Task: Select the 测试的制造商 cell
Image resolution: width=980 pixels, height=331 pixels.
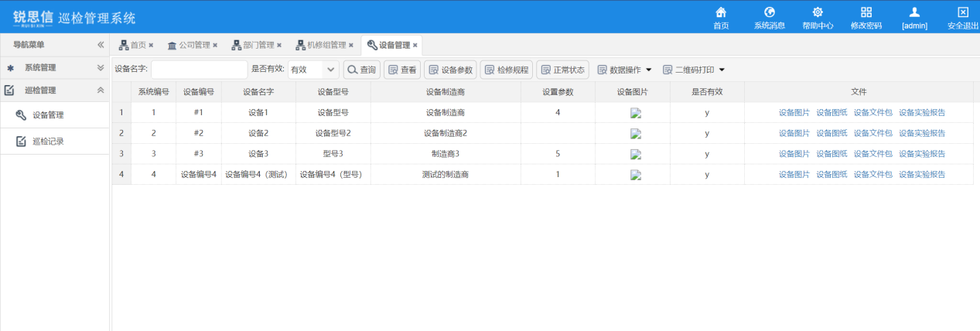Action: pos(446,175)
